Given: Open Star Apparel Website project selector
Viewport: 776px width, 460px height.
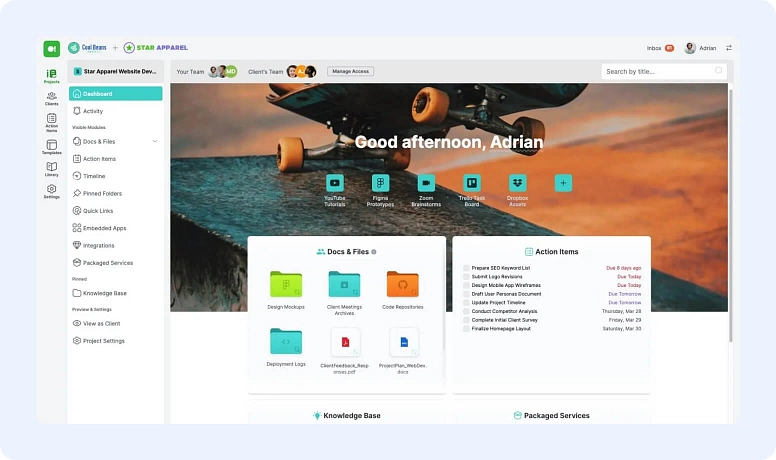Looking at the screenshot, I should pos(115,72).
